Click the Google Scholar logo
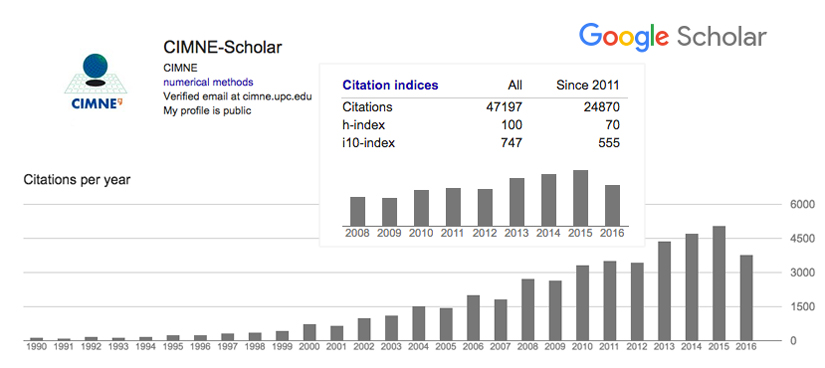The image size is (825, 368). click(672, 38)
